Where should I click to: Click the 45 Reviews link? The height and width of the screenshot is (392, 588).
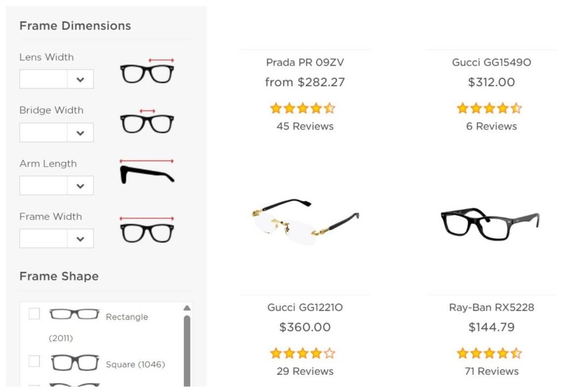(304, 126)
